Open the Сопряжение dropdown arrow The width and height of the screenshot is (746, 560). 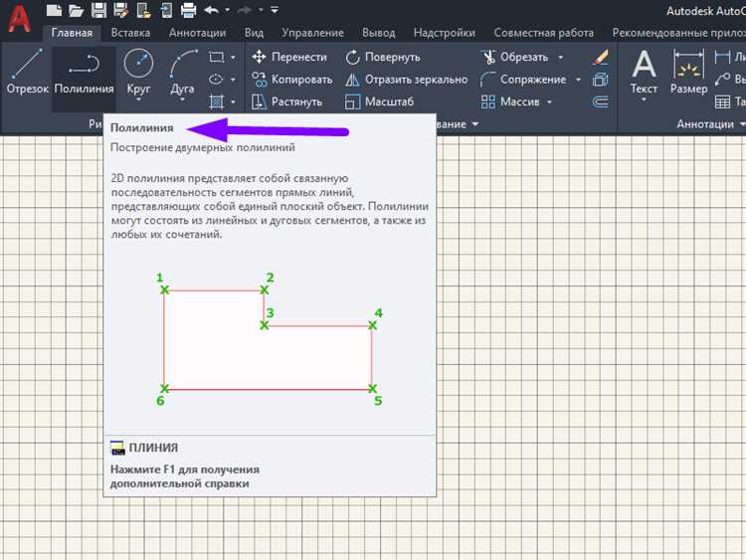coord(577,80)
